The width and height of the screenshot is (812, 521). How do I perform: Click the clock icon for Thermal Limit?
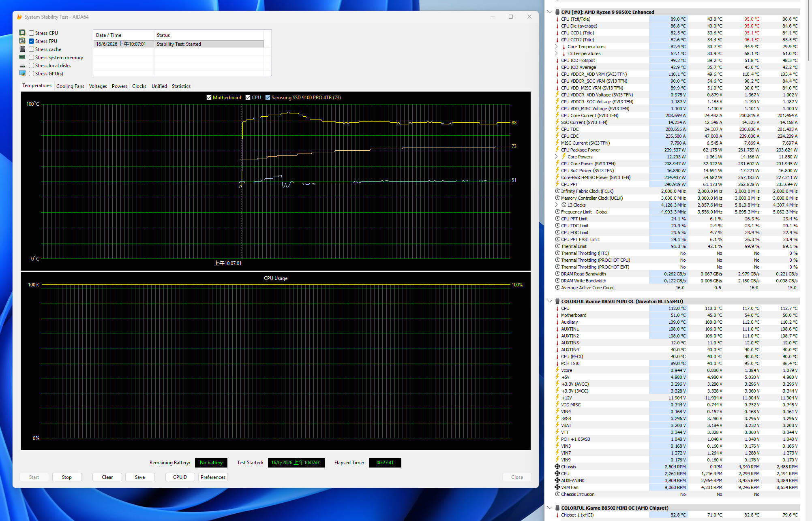click(557, 246)
